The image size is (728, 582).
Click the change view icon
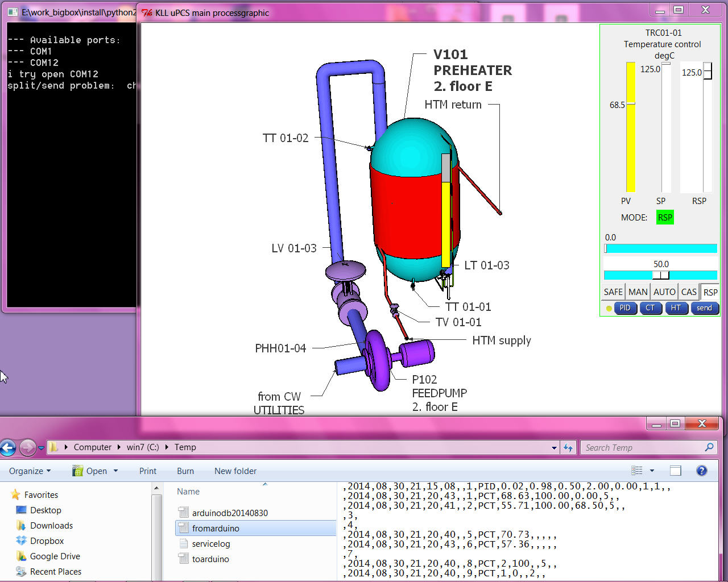coord(637,471)
